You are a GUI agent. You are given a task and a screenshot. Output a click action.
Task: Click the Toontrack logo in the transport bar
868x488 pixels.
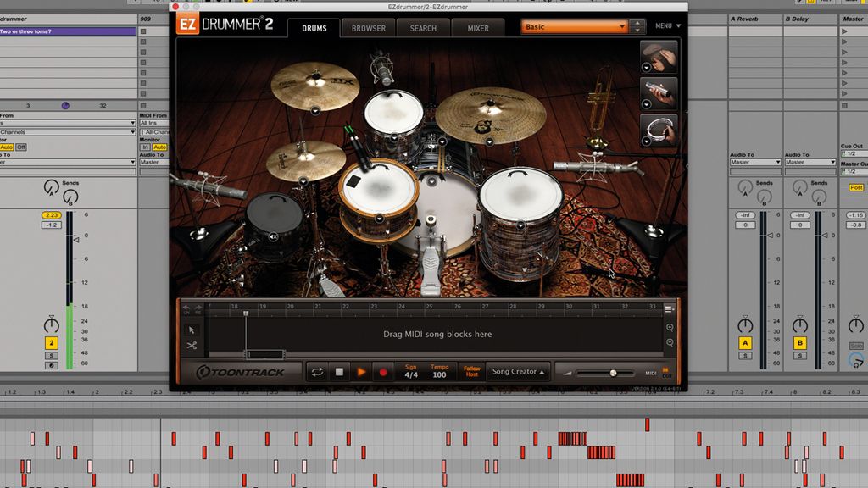240,371
